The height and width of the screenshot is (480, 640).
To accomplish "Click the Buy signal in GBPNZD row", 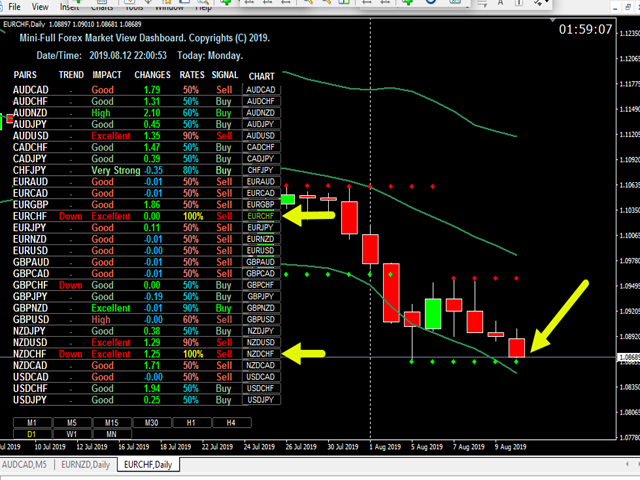I will (223, 308).
